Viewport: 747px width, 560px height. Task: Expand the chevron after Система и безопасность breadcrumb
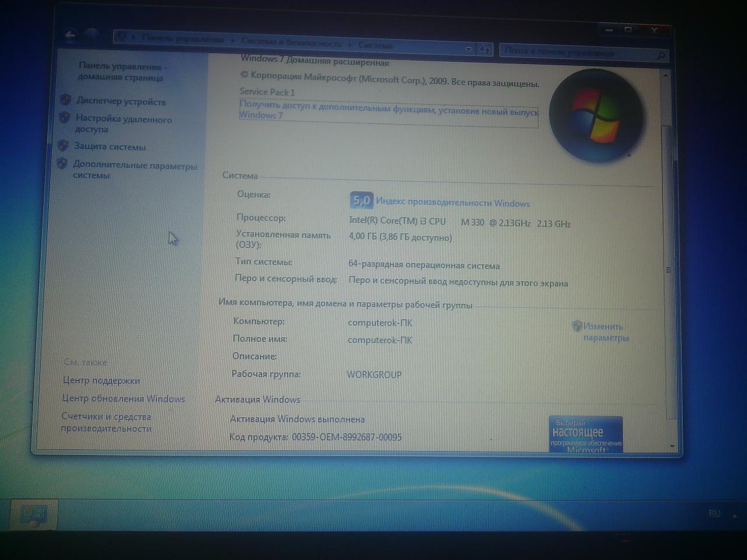tap(351, 44)
